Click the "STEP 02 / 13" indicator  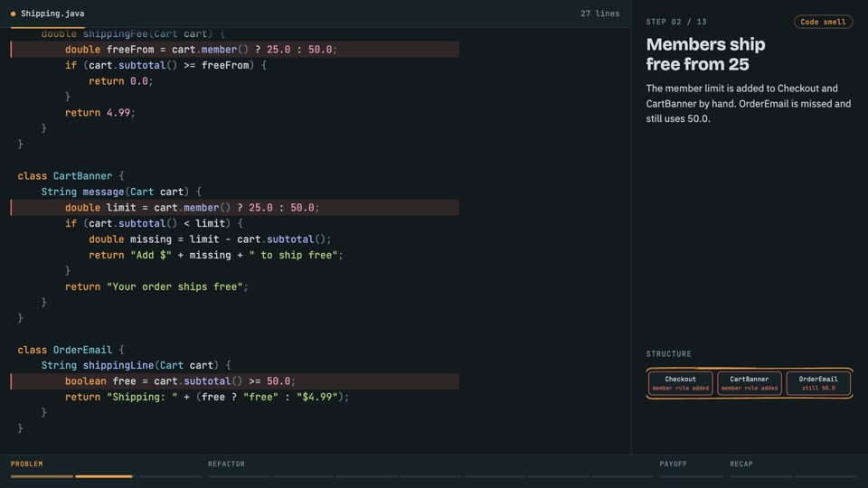(676, 22)
